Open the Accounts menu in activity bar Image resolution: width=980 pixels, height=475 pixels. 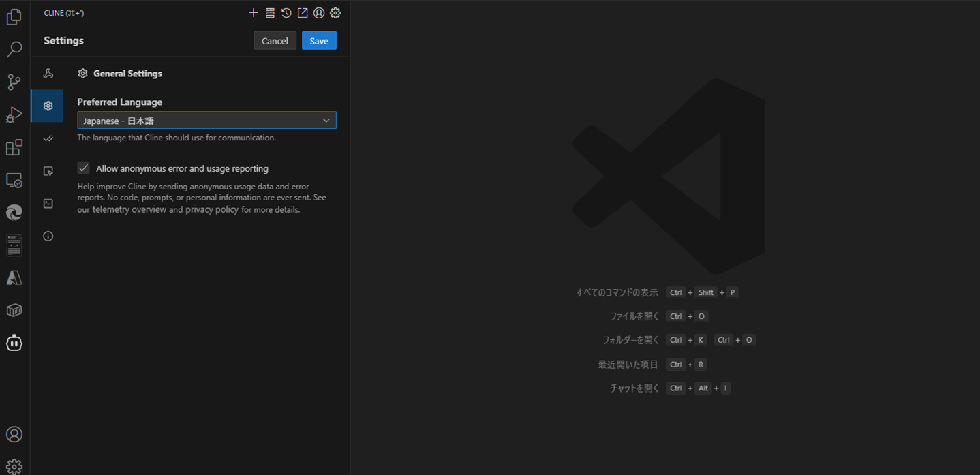point(14,434)
